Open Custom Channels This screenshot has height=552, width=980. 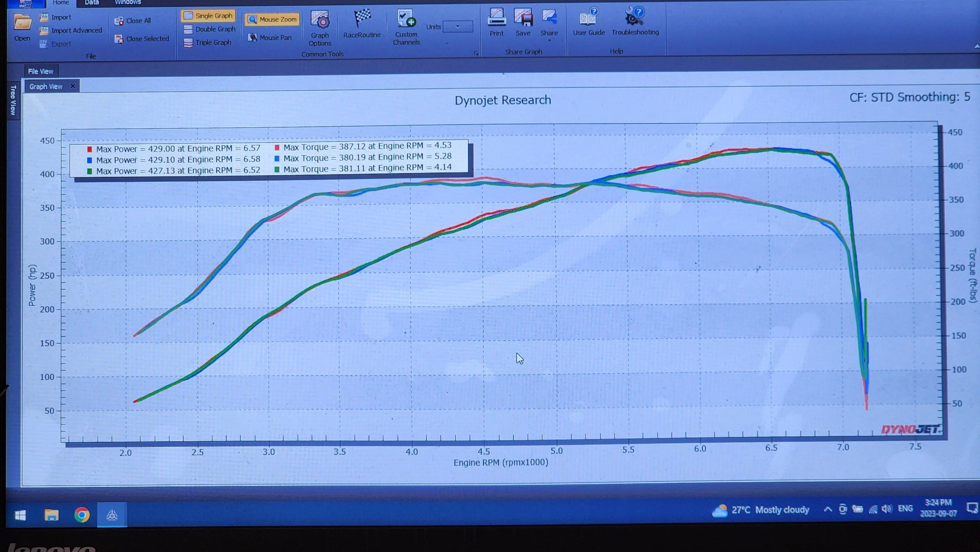(406, 27)
